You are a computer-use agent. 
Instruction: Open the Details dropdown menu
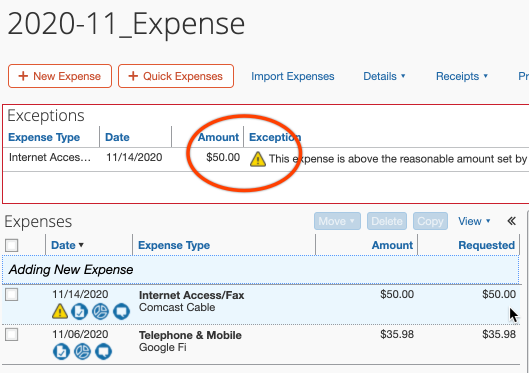(x=384, y=76)
